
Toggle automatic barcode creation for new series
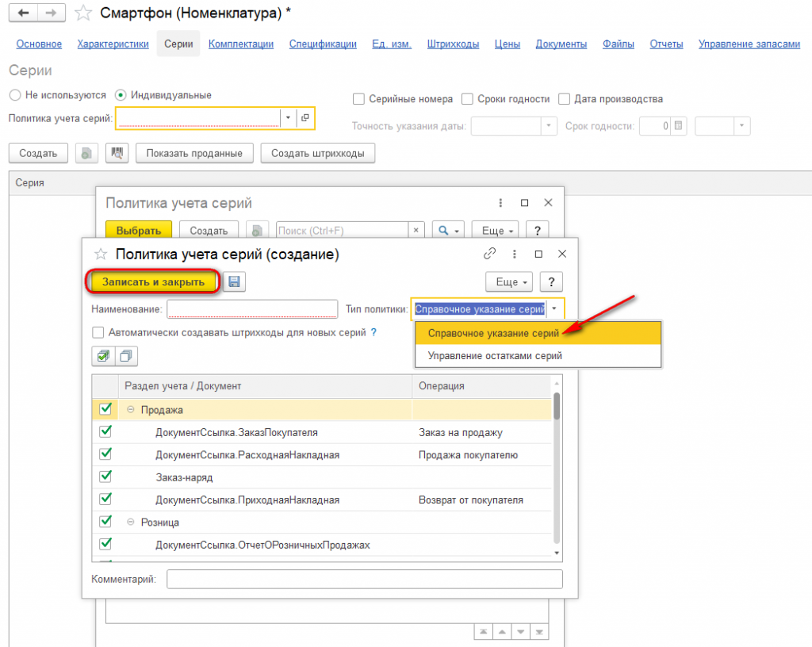pos(98,332)
